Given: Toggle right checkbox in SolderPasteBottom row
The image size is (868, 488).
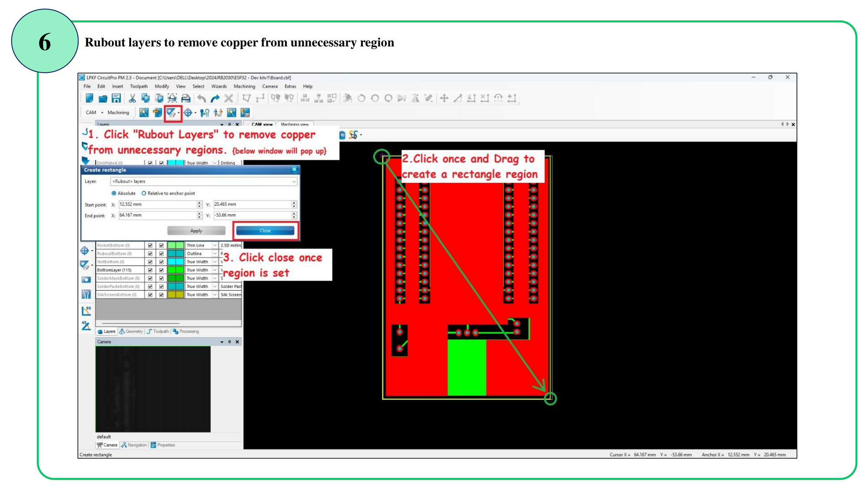Looking at the screenshot, I should tap(161, 287).
